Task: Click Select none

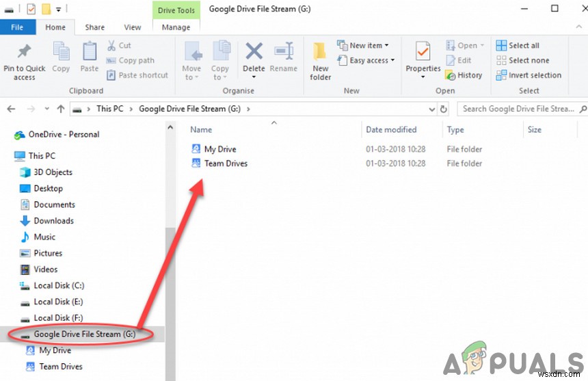Action: (523, 60)
